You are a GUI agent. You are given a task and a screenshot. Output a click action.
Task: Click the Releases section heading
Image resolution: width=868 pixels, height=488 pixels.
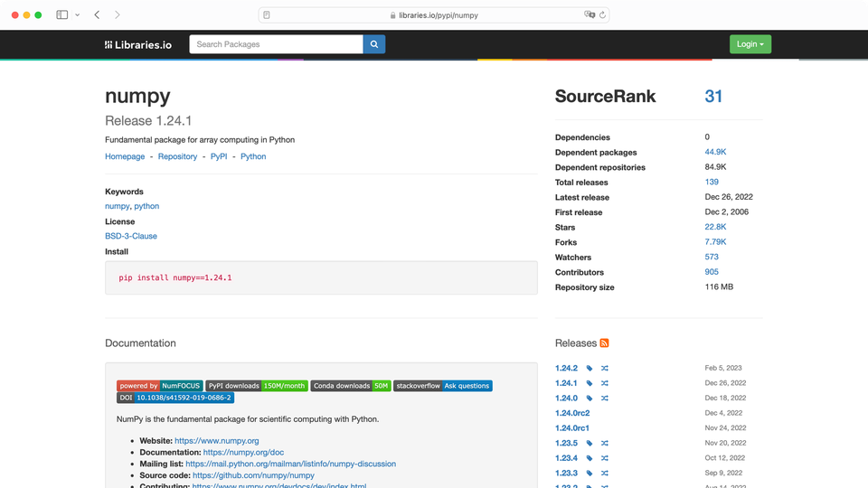[x=576, y=343]
